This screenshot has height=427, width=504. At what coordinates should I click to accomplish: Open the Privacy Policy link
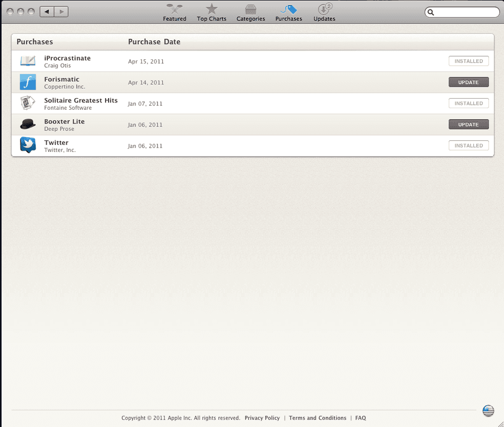(262, 418)
